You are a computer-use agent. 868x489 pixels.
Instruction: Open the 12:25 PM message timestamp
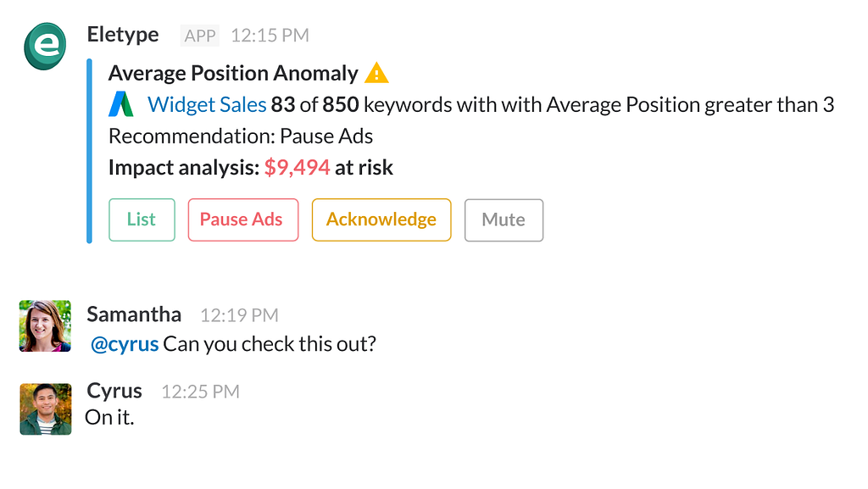(x=200, y=392)
